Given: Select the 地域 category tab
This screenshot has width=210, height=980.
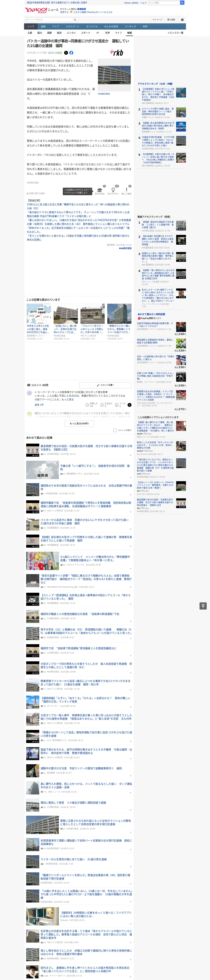Looking at the screenshot, I should pyautogui.click(x=129, y=33).
